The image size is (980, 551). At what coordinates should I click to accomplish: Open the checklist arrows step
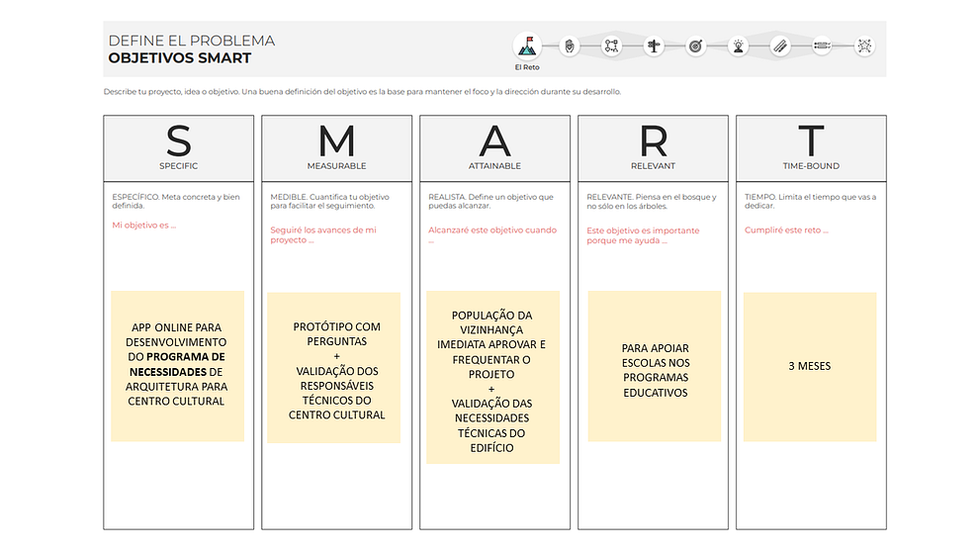tap(822, 46)
